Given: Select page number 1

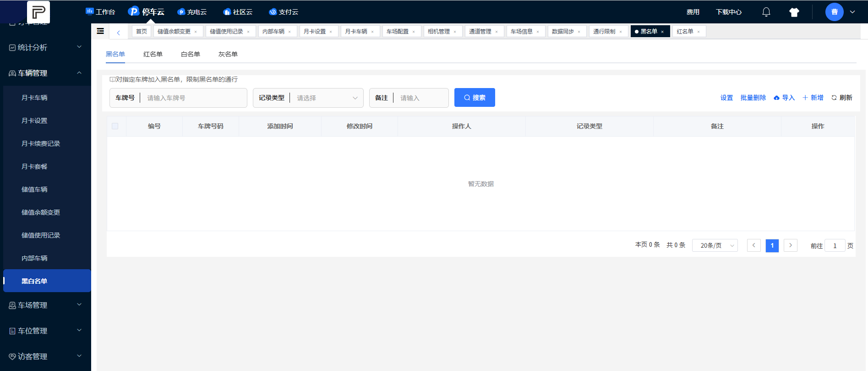Looking at the screenshot, I should coord(772,245).
